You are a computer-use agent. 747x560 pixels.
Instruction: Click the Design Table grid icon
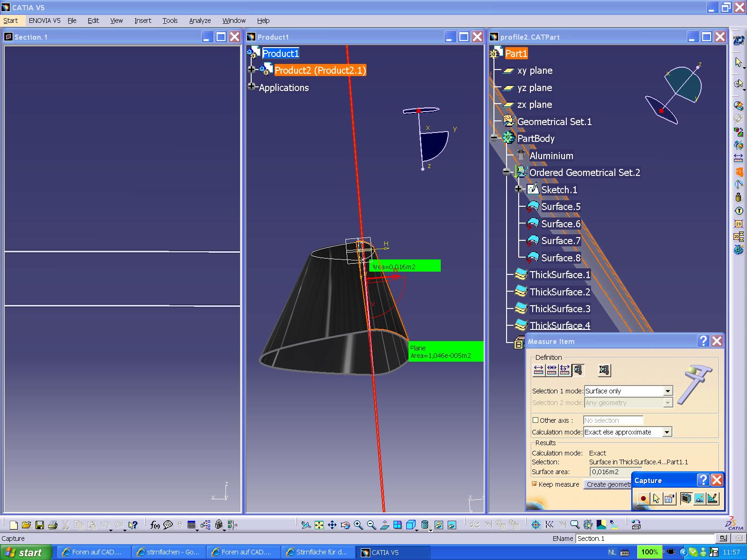[191, 525]
